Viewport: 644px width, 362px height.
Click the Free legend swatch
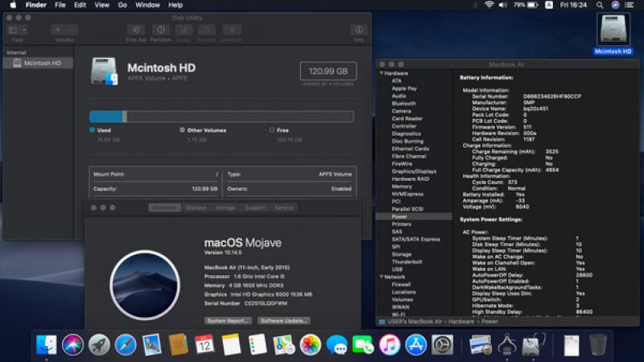point(271,130)
